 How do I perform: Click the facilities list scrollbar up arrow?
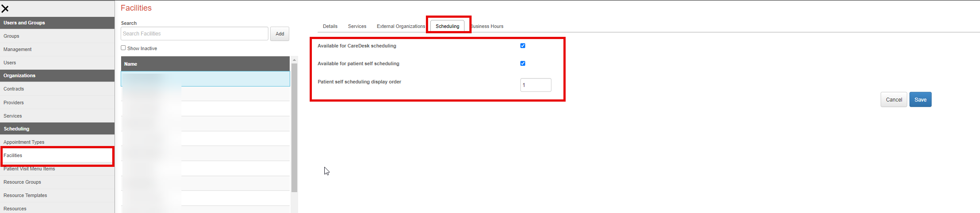click(x=294, y=59)
